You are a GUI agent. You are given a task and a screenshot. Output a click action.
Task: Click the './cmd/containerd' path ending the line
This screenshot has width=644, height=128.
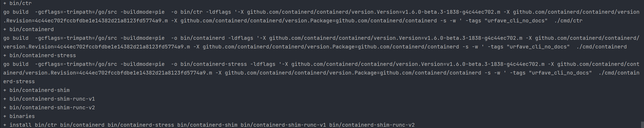[x=602, y=47]
